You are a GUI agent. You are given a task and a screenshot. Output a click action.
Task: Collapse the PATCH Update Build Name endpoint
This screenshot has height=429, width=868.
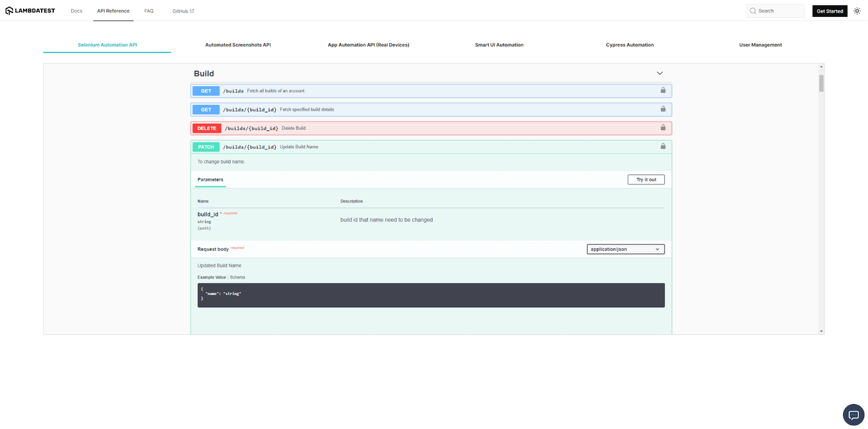coord(431,147)
